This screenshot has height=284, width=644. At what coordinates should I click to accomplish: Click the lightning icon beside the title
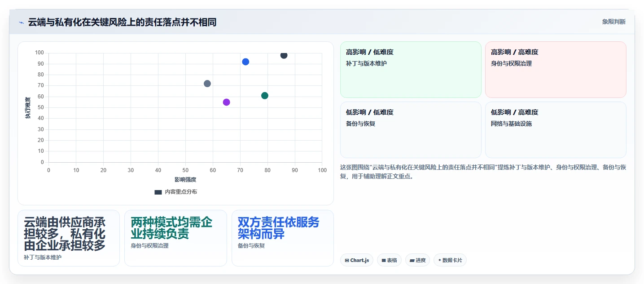[x=21, y=22]
